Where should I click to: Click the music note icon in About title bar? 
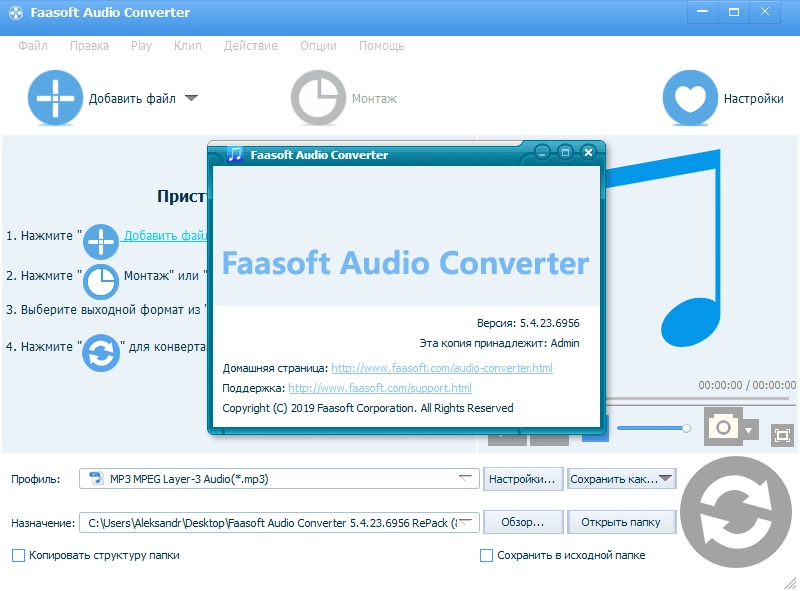[x=235, y=154]
